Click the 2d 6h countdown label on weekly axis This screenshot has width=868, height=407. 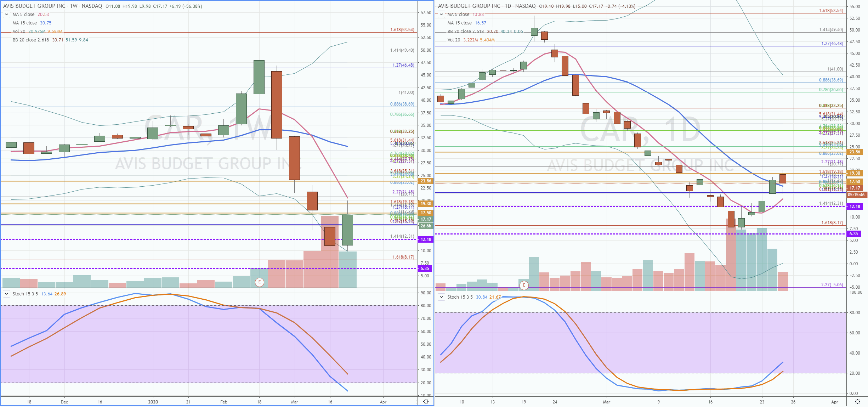(426, 226)
